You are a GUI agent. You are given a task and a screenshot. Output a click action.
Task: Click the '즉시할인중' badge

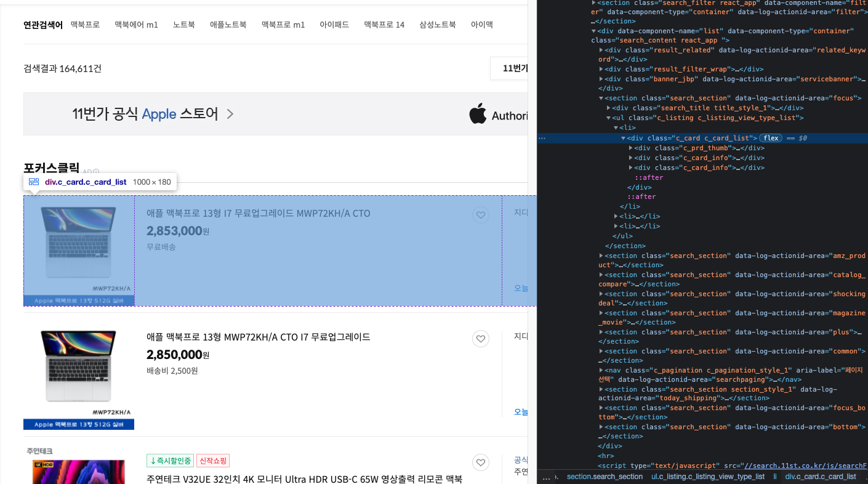[170, 461]
